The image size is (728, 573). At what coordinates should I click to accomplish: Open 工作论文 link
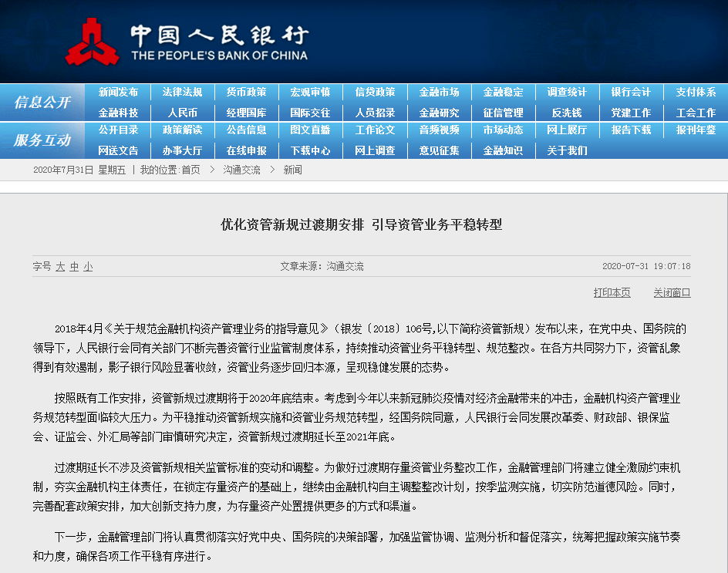click(375, 130)
